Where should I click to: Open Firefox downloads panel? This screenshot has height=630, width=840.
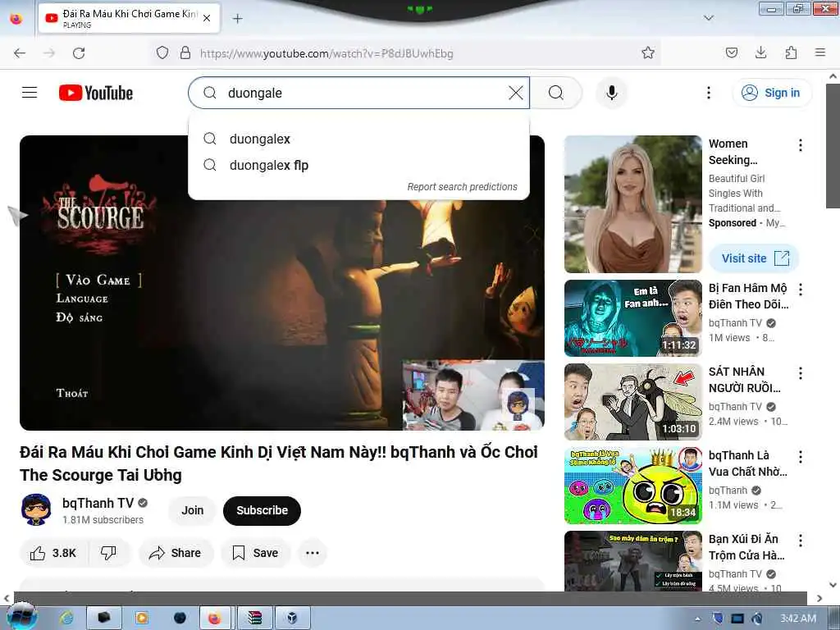pos(760,52)
